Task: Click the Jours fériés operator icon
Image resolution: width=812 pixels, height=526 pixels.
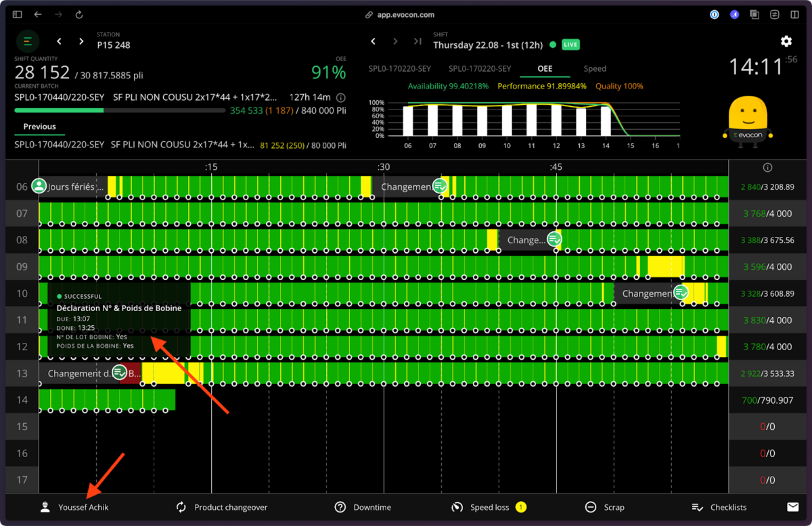Action: (39, 186)
